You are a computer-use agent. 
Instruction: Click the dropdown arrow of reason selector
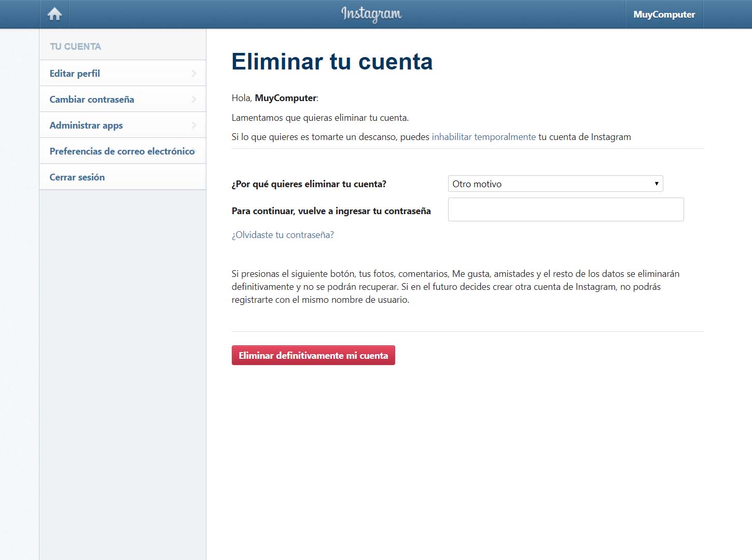(x=657, y=184)
